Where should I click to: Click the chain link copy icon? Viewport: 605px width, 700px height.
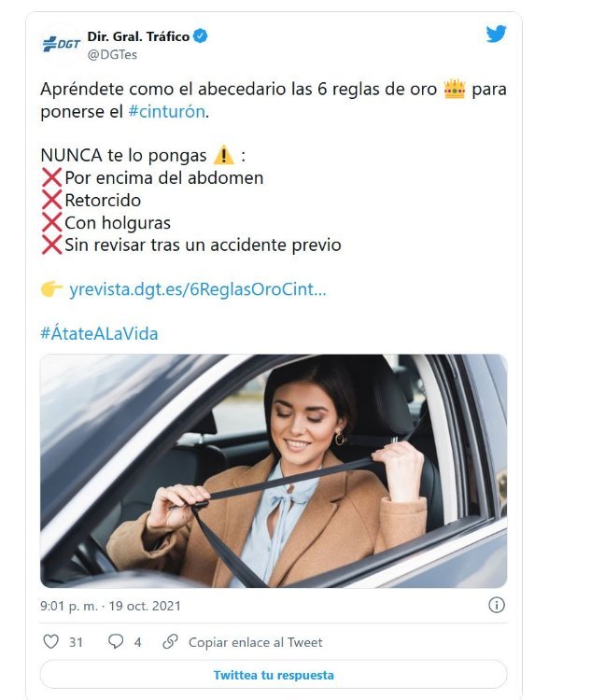(x=170, y=641)
